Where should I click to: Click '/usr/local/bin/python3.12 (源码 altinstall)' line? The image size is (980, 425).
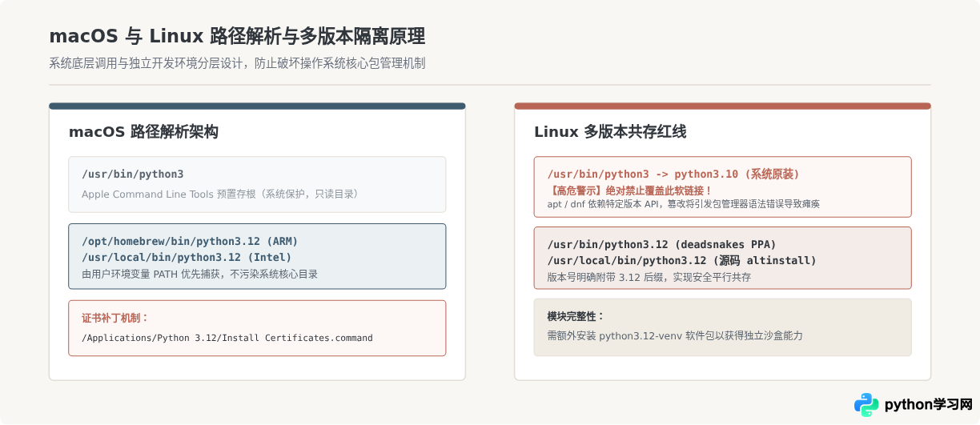point(682,260)
